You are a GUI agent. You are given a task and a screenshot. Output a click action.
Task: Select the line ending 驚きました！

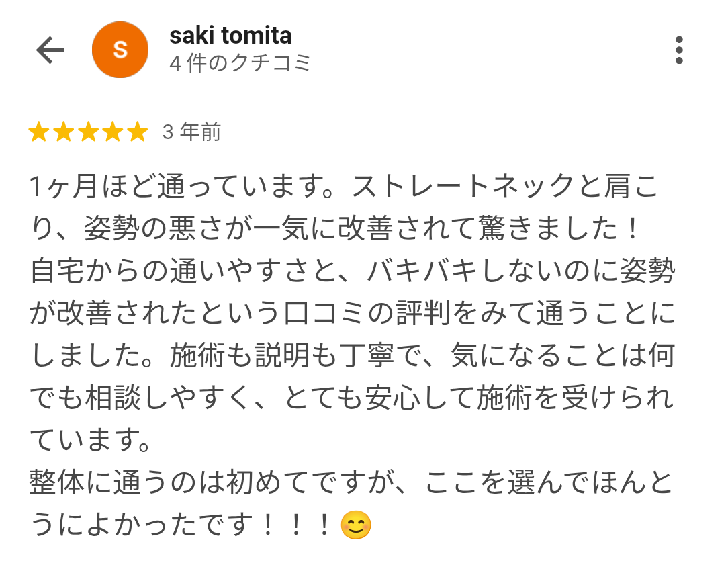(x=336, y=230)
